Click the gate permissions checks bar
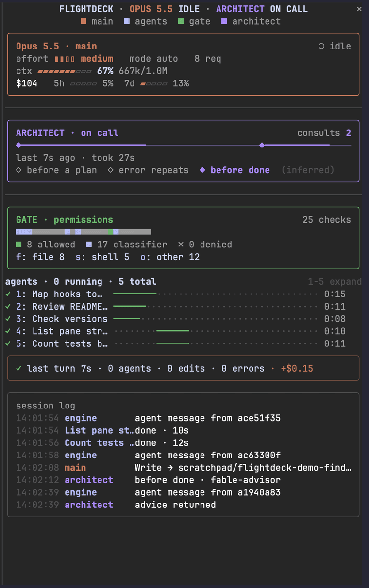 [84, 232]
